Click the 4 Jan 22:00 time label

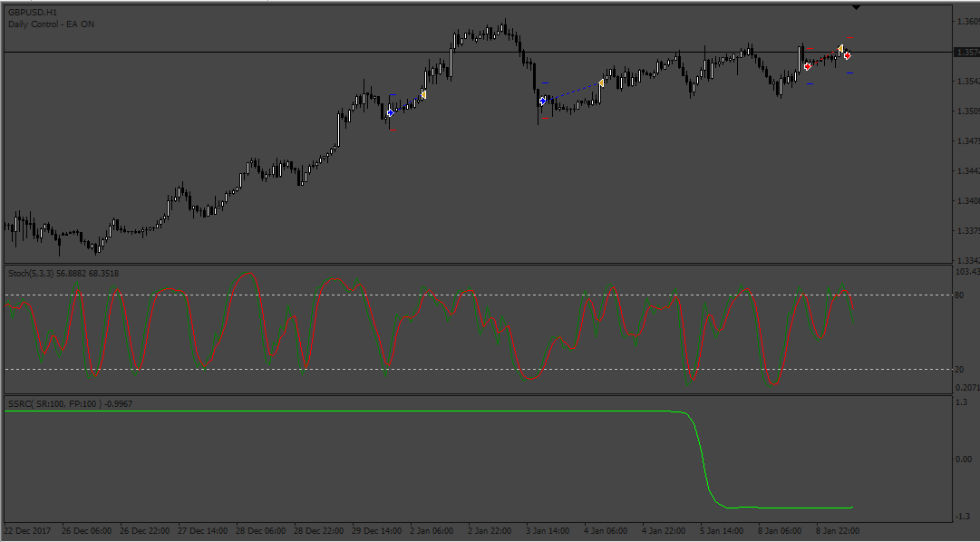665,531
